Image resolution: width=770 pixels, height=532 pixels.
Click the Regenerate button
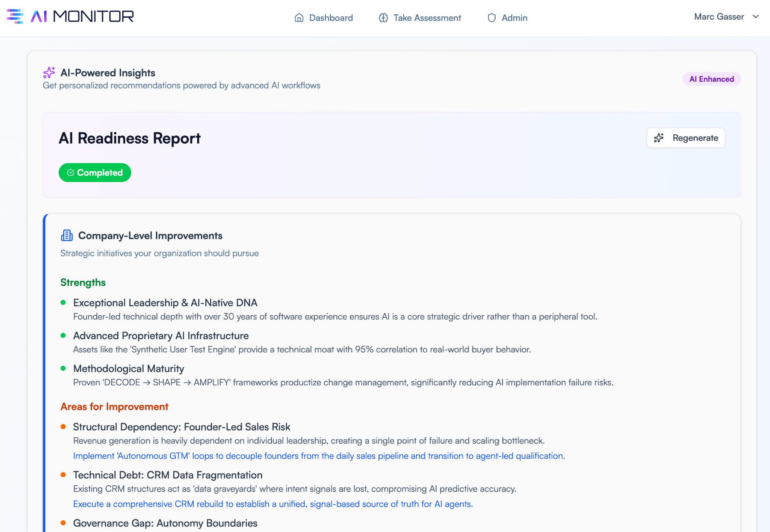(x=686, y=138)
